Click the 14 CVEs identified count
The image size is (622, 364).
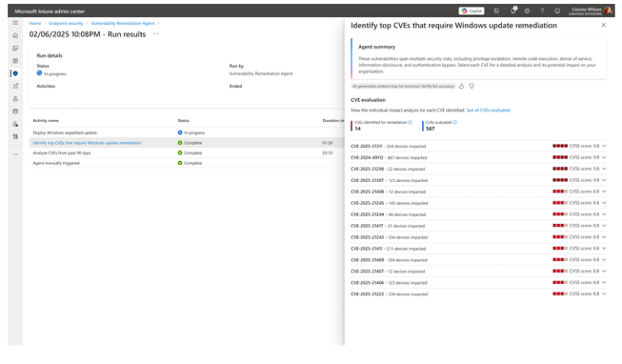[x=357, y=129]
